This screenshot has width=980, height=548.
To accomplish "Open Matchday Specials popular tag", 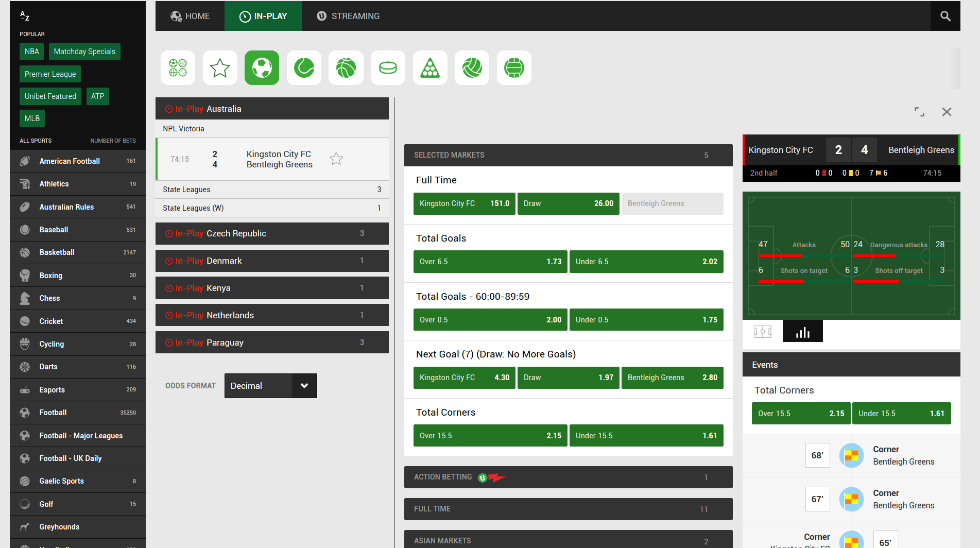I will pos(84,52).
